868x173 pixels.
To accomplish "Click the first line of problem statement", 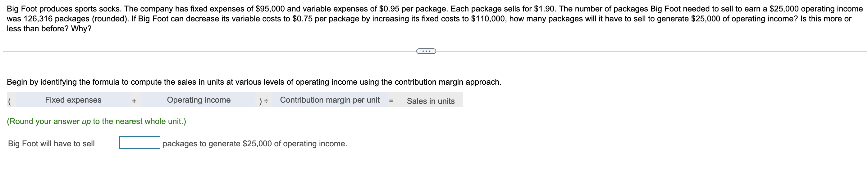I will point(435,9).
